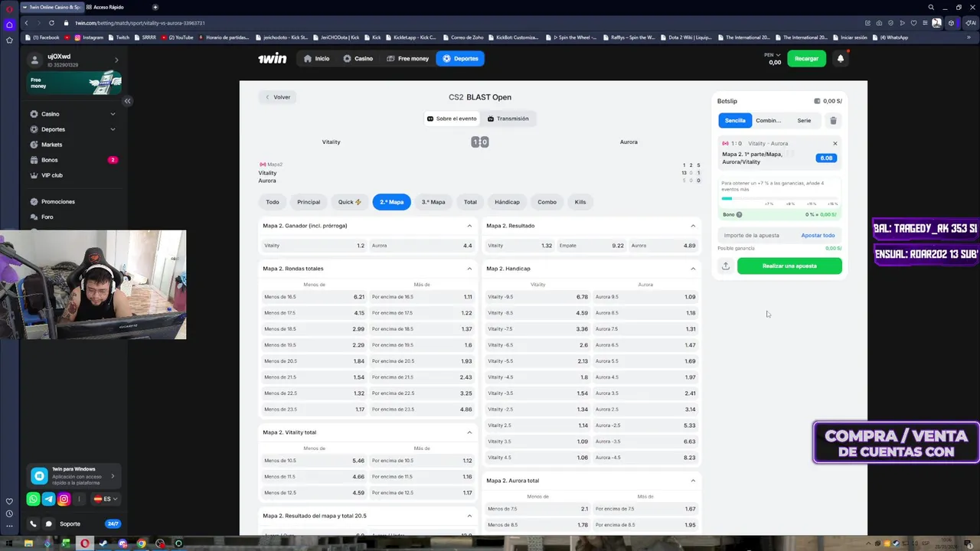Collapse Mapa 2. Resultado section

click(x=693, y=226)
